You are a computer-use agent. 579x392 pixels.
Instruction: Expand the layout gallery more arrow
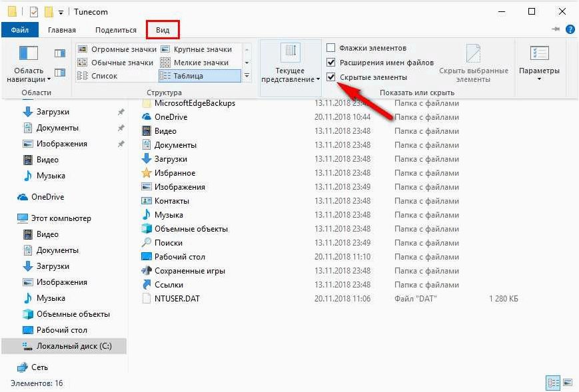pyautogui.click(x=247, y=76)
